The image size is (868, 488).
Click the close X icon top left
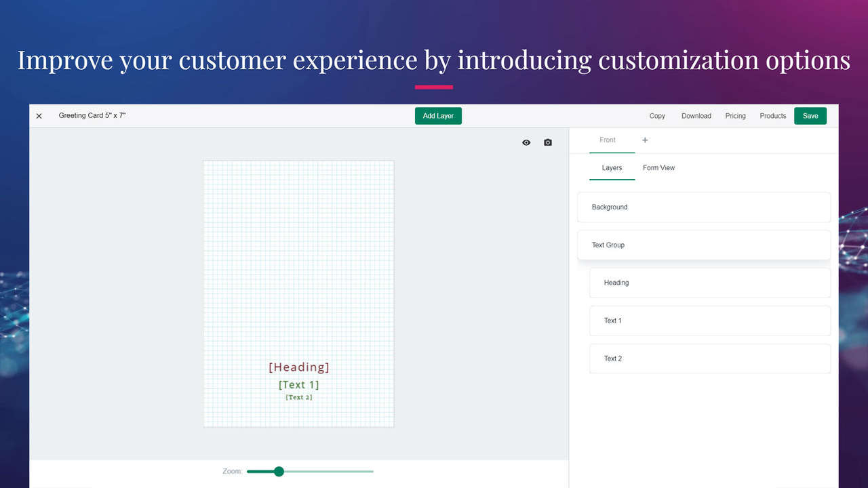39,115
